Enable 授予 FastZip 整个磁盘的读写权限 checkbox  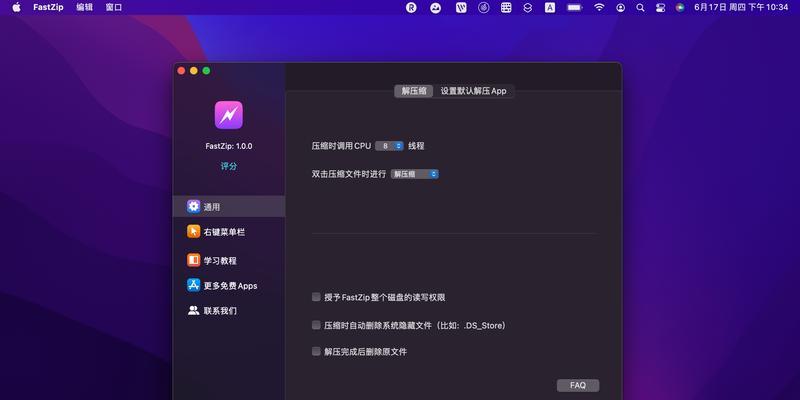pyautogui.click(x=316, y=297)
